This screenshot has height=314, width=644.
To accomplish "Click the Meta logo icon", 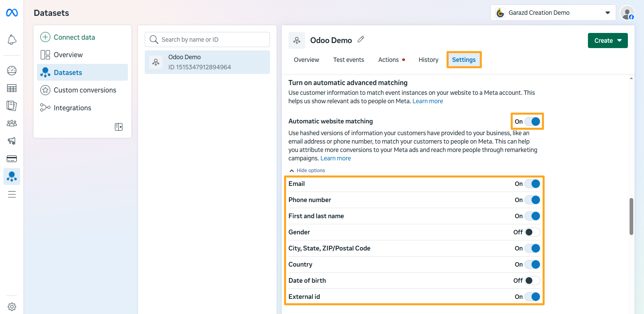I will tap(12, 13).
